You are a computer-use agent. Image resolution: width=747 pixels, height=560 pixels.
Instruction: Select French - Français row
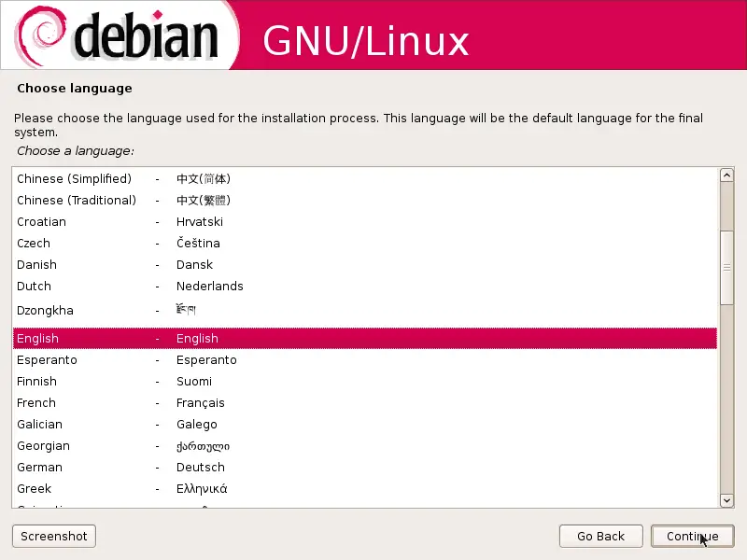tap(365, 402)
